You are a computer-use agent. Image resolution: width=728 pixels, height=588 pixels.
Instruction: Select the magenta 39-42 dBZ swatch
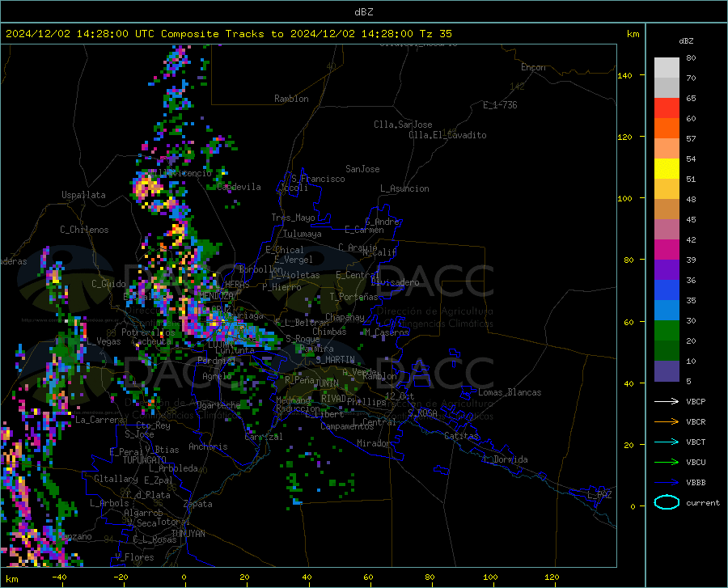pyautogui.click(x=667, y=250)
